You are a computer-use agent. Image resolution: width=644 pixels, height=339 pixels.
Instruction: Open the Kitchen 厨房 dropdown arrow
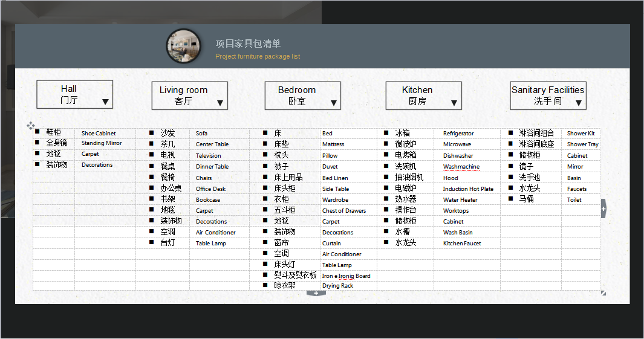[454, 103]
